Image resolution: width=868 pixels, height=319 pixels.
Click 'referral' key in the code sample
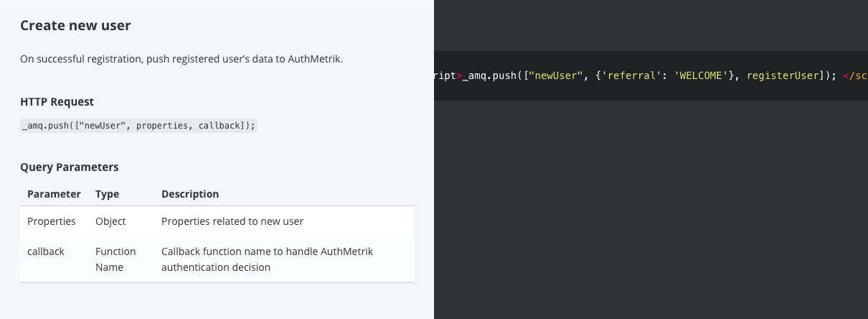click(630, 76)
